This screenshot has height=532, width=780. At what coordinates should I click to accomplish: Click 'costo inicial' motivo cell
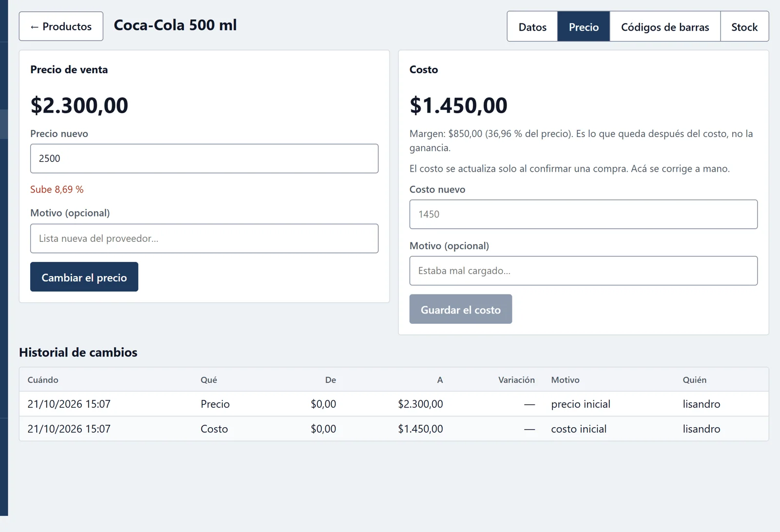click(x=579, y=429)
